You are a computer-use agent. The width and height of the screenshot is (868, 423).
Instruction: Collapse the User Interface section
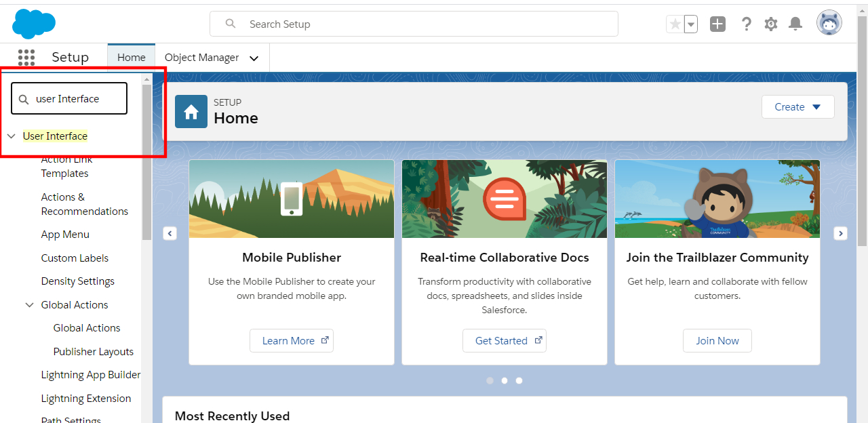tap(11, 136)
